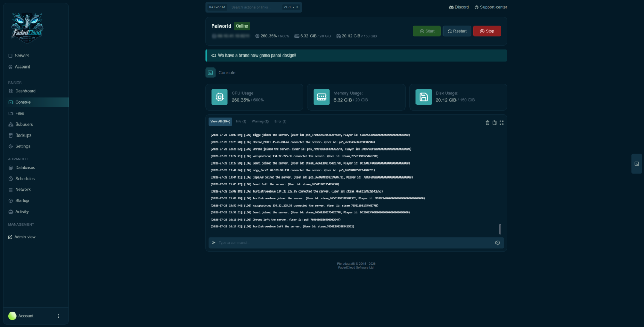Open account options three-dot menu
644x327 pixels.
click(58, 316)
